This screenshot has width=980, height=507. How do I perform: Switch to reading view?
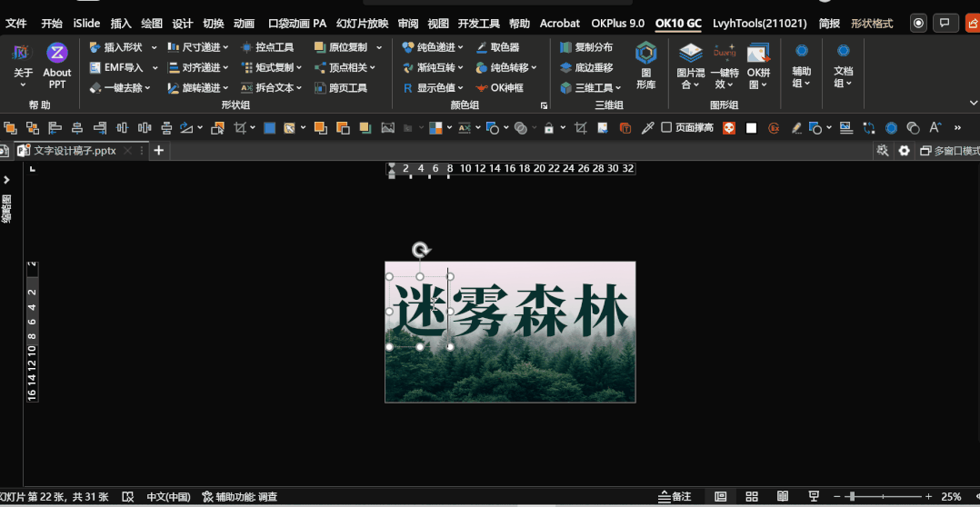tap(782, 497)
